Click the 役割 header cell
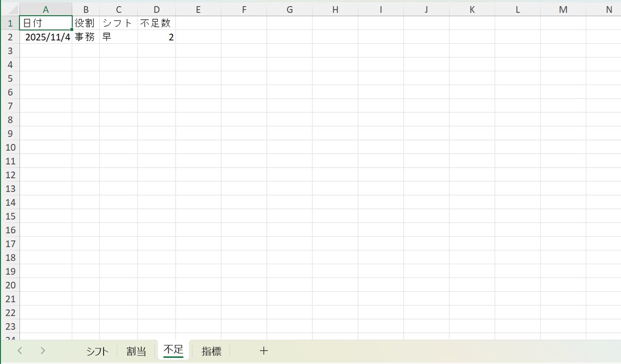Image resolution: width=621 pixels, height=364 pixels. (86, 23)
